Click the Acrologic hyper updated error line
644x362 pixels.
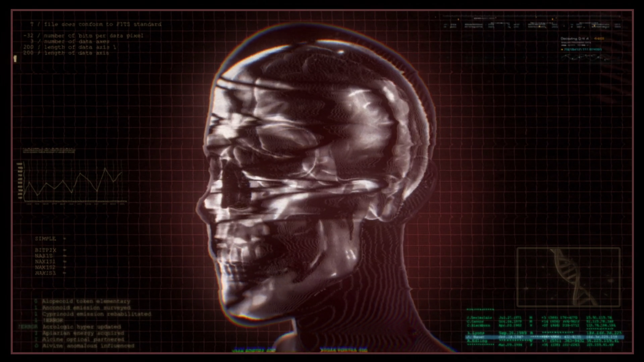81,327
